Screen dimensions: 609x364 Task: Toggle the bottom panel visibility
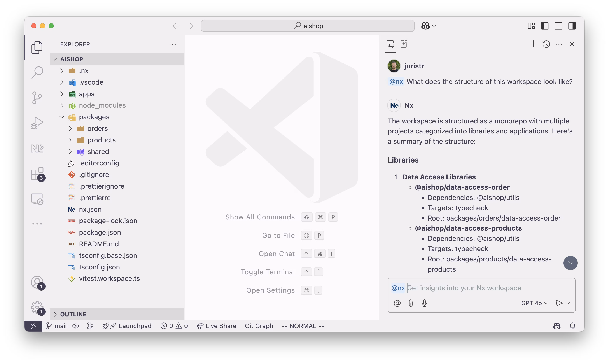pyautogui.click(x=558, y=26)
